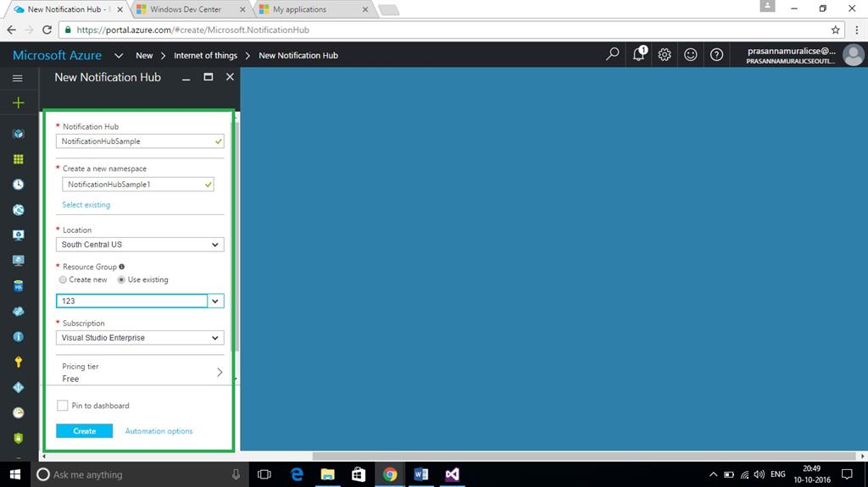Open the help question mark icon
This screenshot has height=487, width=868.
[716, 54]
